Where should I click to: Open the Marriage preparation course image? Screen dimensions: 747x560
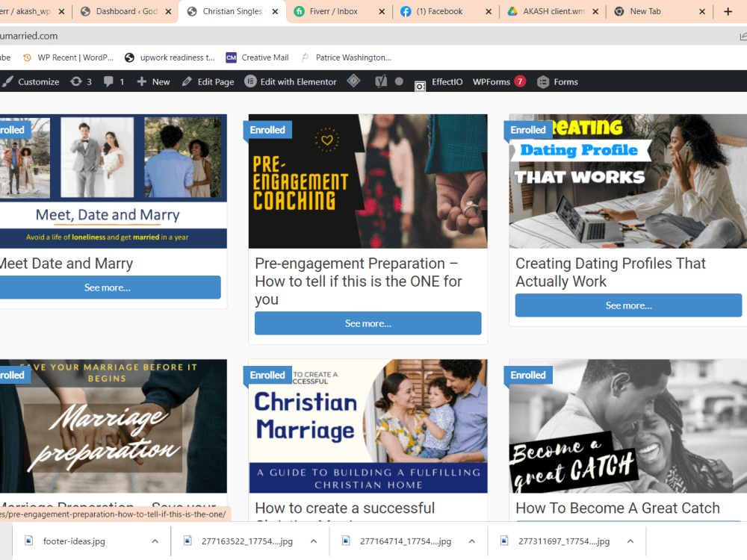114,426
